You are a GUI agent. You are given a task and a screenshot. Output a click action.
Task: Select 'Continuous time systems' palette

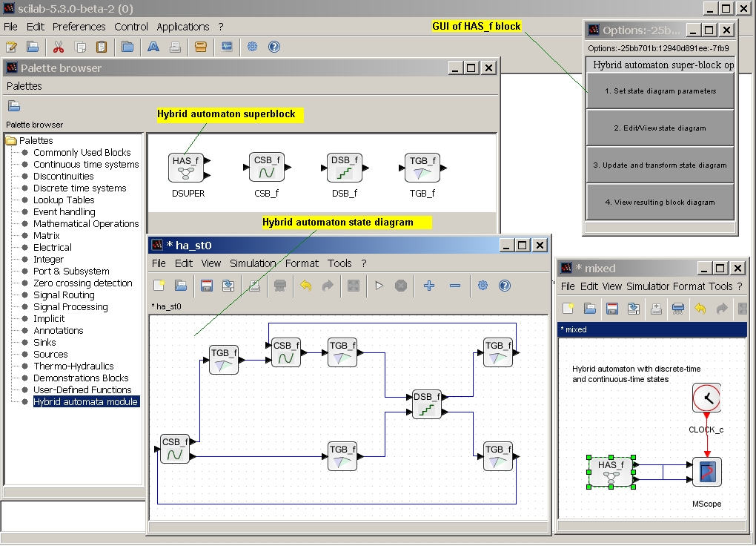(x=86, y=164)
